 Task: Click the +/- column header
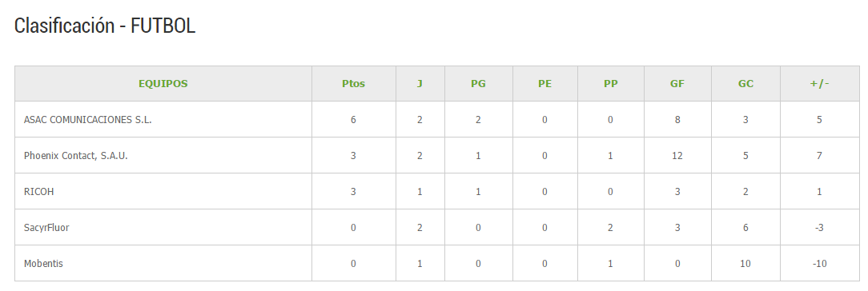point(819,84)
